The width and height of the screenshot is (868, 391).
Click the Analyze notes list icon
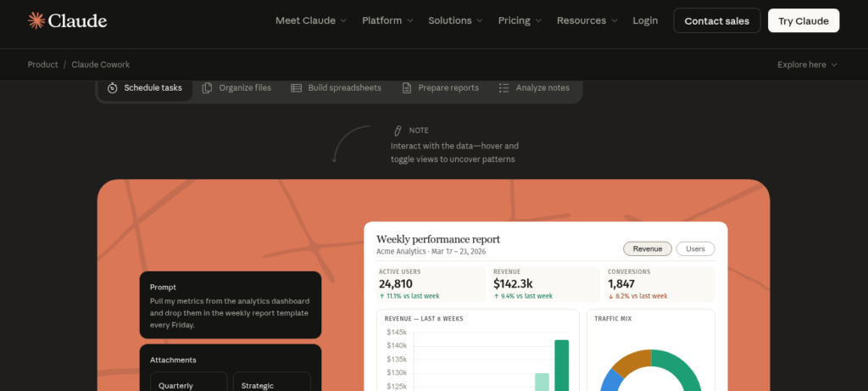pos(504,88)
